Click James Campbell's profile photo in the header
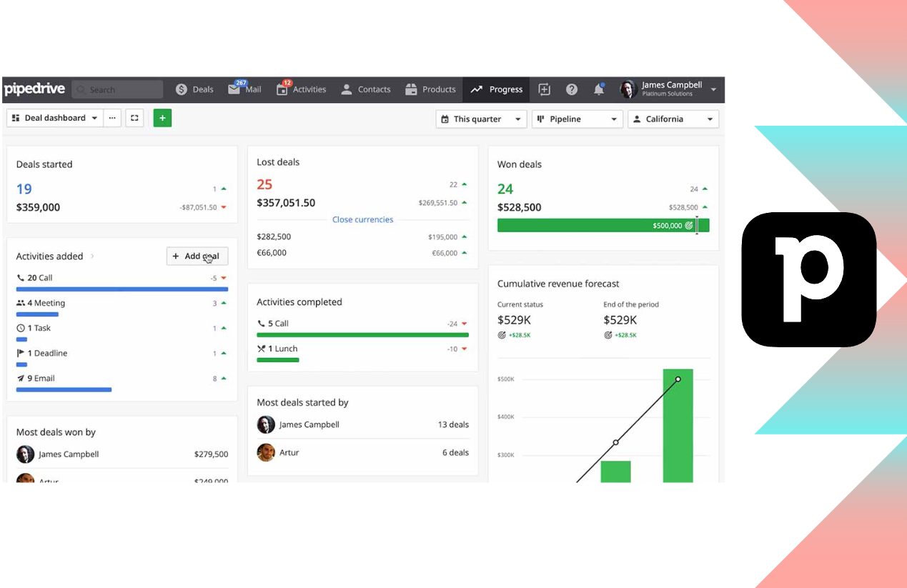907x588 pixels. (628, 89)
